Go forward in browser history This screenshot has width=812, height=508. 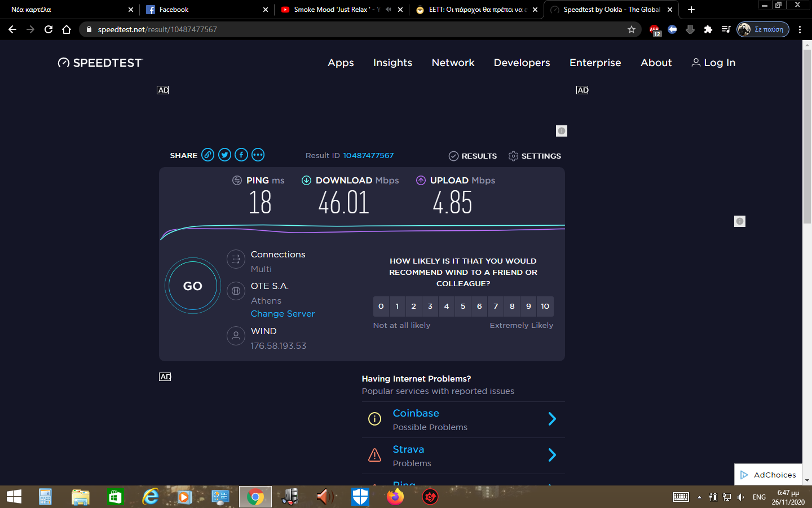[30, 29]
